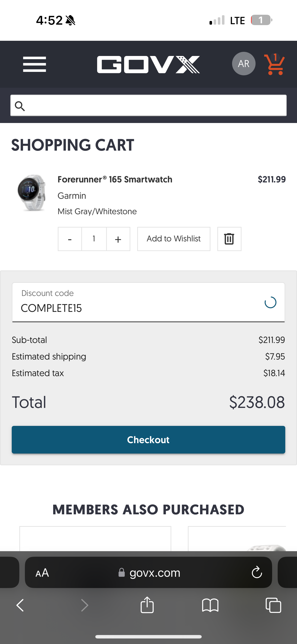Click the GOVX logo to go home
This screenshot has height=644, width=297.
(148, 64)
